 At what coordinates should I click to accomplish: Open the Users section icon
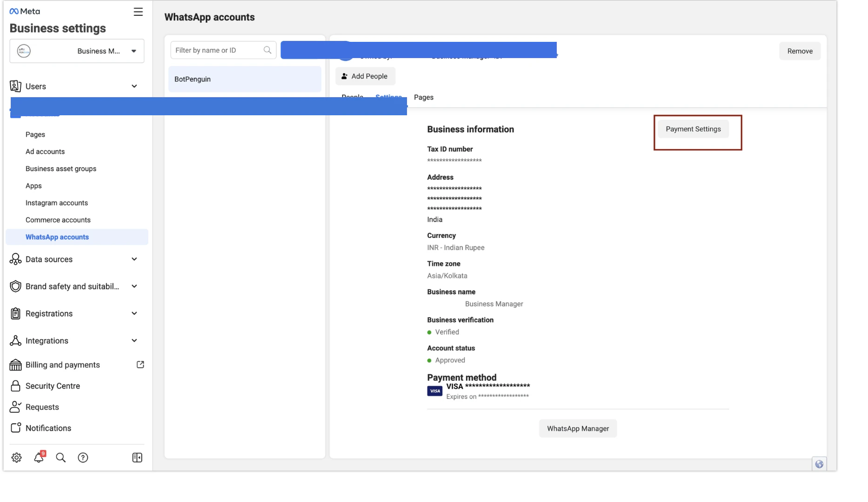(x=15, y=86)
